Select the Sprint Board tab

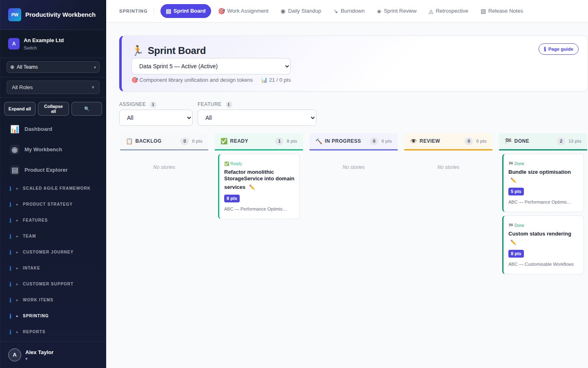click(x=186, y=11)
